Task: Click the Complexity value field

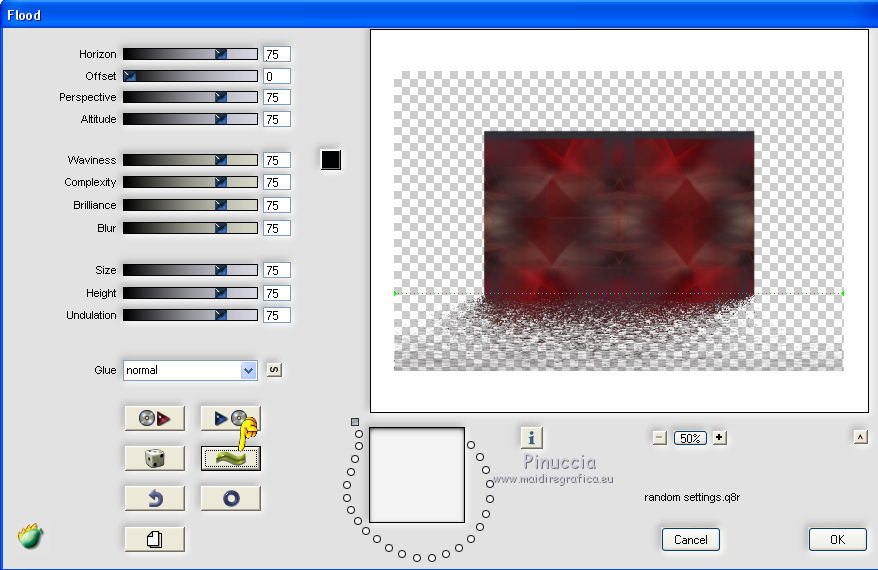Action: click(277, 183)
